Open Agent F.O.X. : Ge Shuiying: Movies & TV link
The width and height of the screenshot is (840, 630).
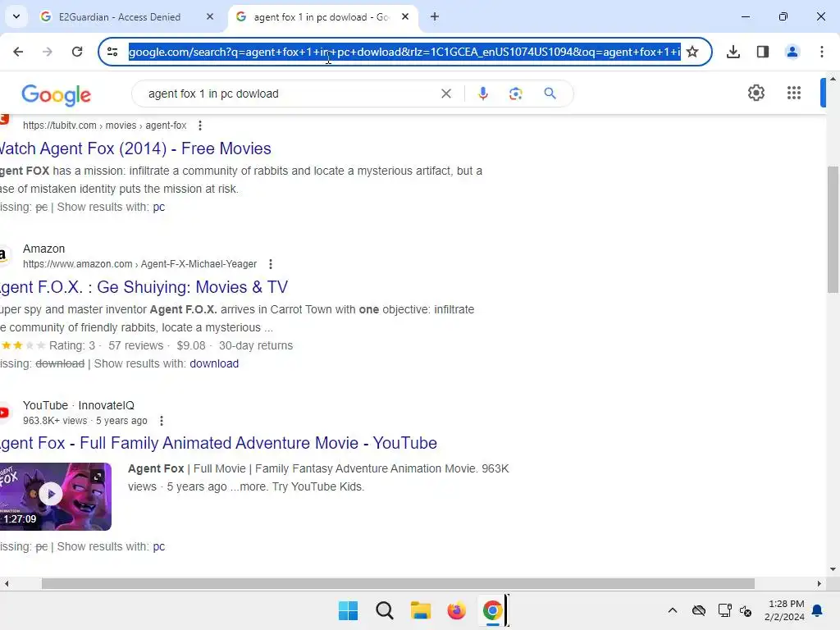tap(144, 287)
